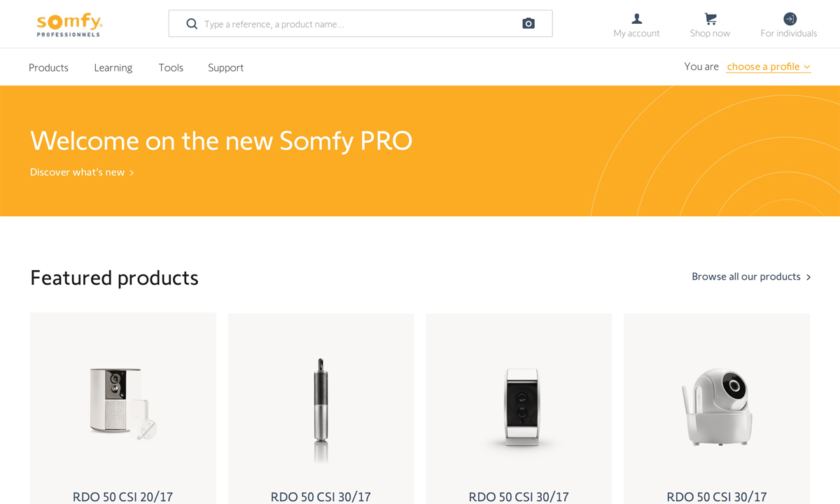Select the Somfy One camera product thumbnail
840x504 pixels.
pyautogui.click(x=122, y=402)
